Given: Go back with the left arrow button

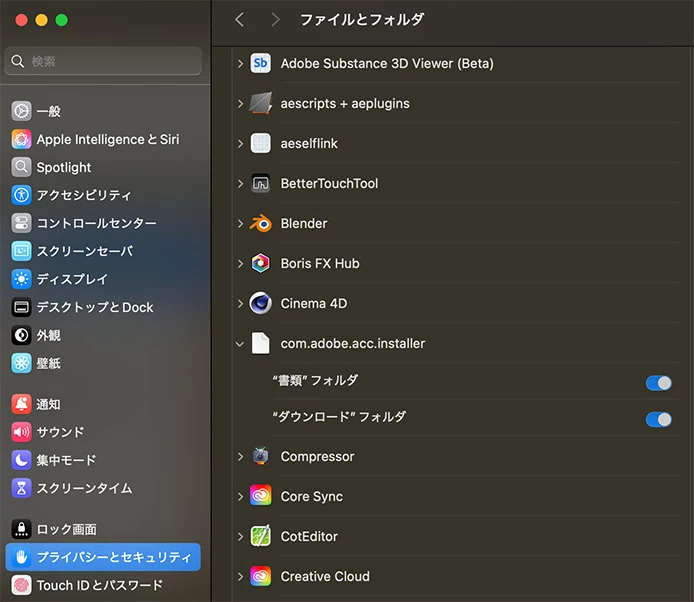Looking at the screenshot, I should point(239,19).
